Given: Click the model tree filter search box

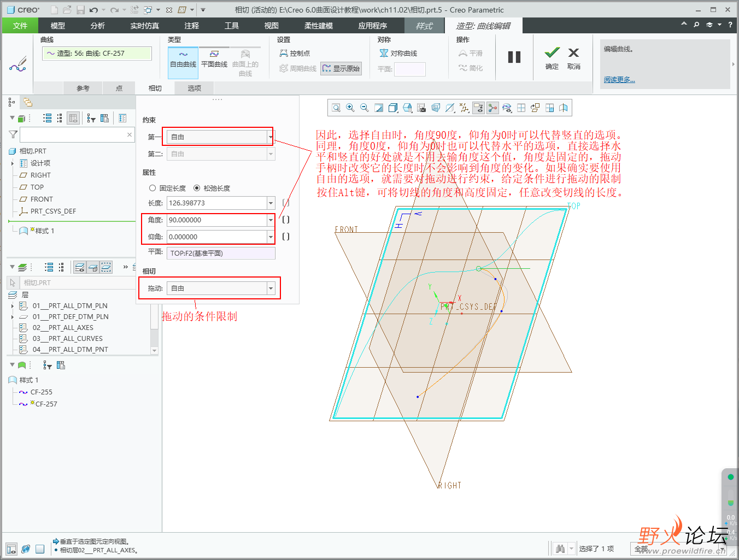Looking at the screenshot, I should pyautogui.click(x=77, y=134).
